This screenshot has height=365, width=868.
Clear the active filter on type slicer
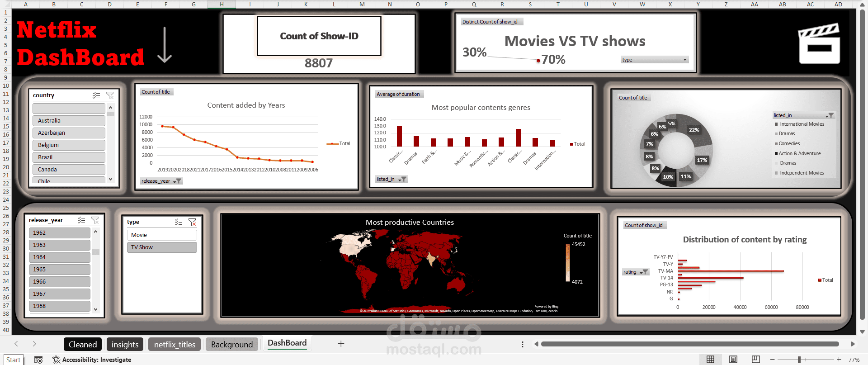click(x=192, y=222)
